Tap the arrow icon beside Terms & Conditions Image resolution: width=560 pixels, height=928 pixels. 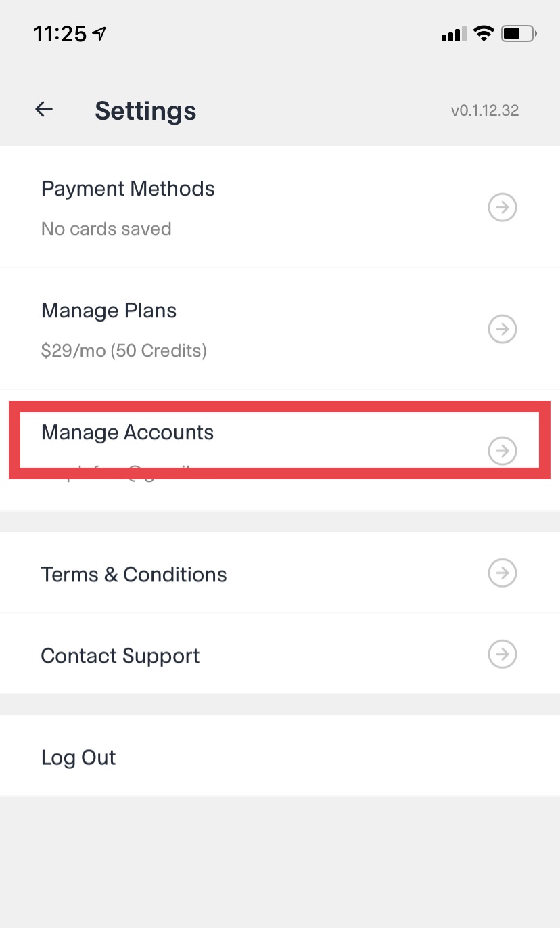503,573
